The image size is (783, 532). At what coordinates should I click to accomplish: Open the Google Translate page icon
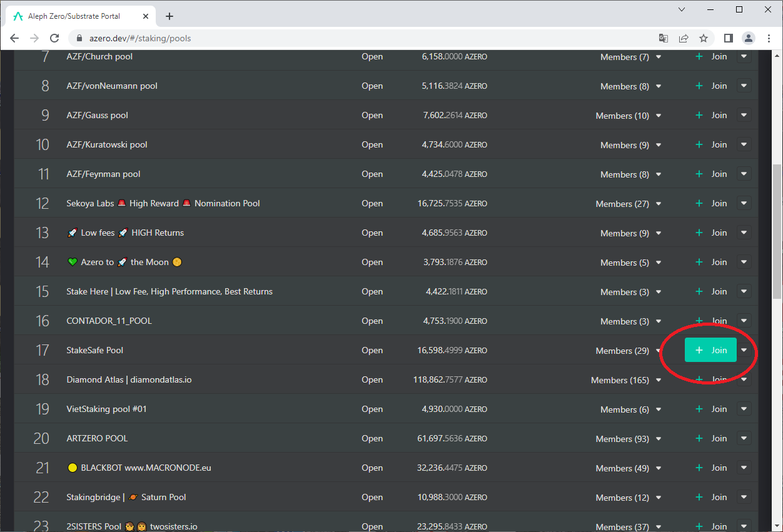coord(664,38)
